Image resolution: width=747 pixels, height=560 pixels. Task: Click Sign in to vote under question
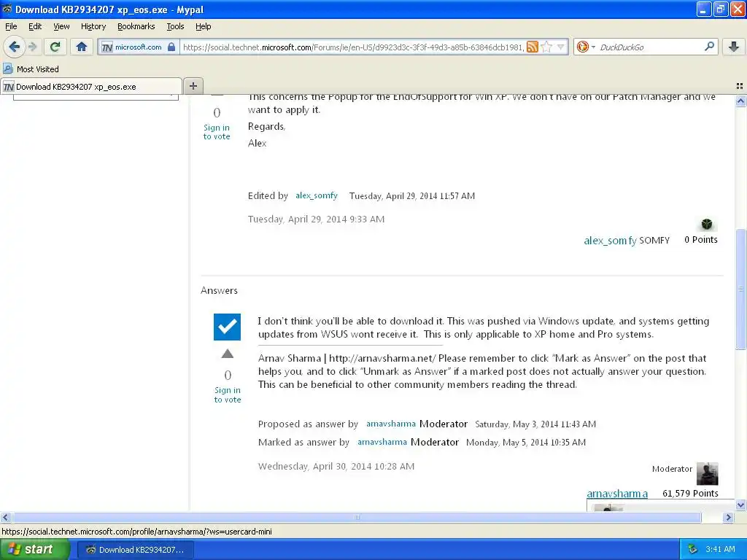[x=216, y=132]
